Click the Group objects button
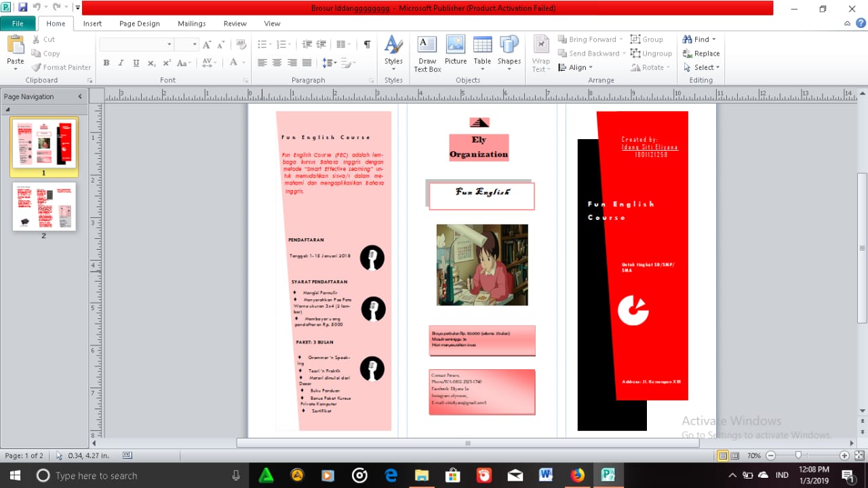 [646, 39]
